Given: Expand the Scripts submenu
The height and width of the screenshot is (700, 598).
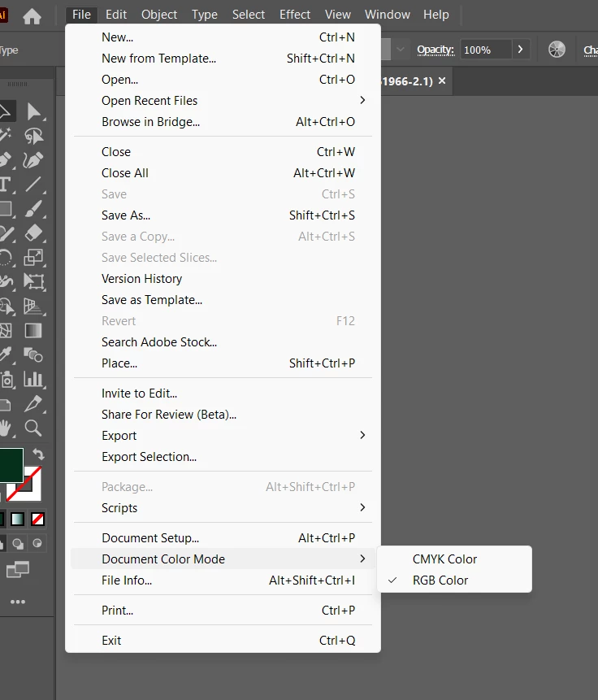Looking at the screenshot, I should coord(223,507).
